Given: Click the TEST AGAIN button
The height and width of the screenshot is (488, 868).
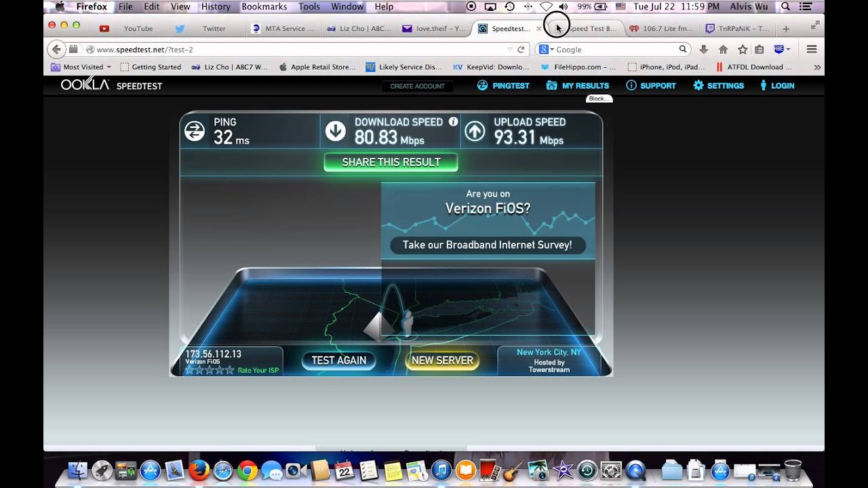Looking at the screenshot, I should pyautogui.click(x=338, y=361).
